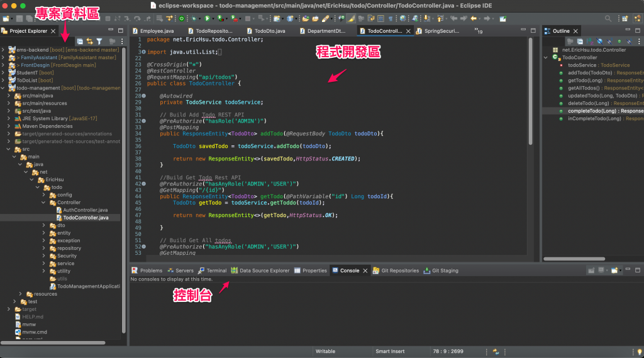Open the Project Explorer filter icon
The height and width of the screenshot is (358, 644).
click(x=99, y=42)
